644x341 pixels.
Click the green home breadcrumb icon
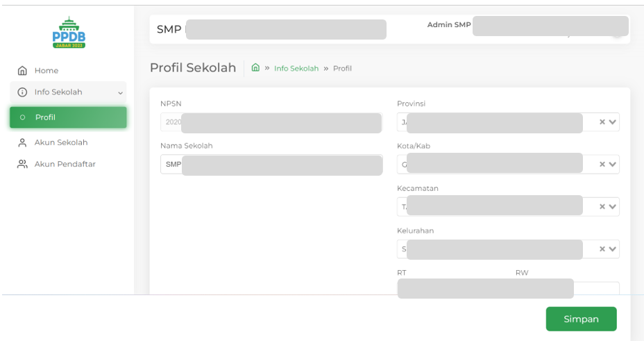pyautogui.click(x=255, y=68)
